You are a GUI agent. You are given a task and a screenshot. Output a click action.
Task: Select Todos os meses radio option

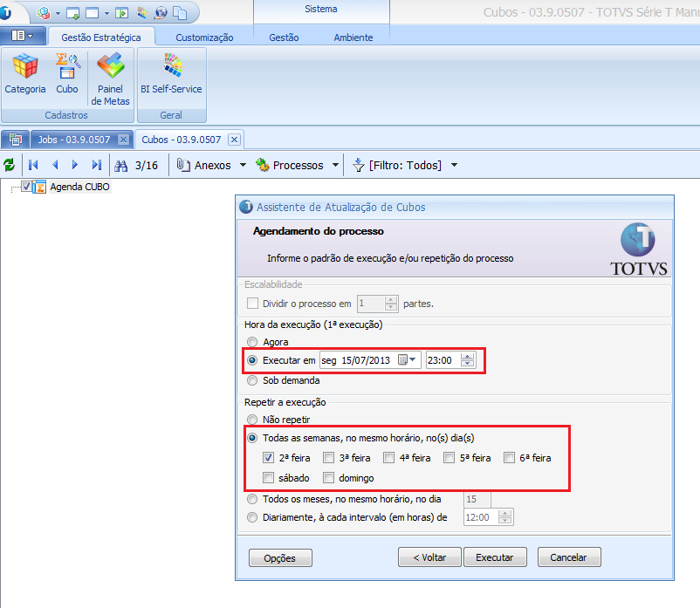coord(252,499)
